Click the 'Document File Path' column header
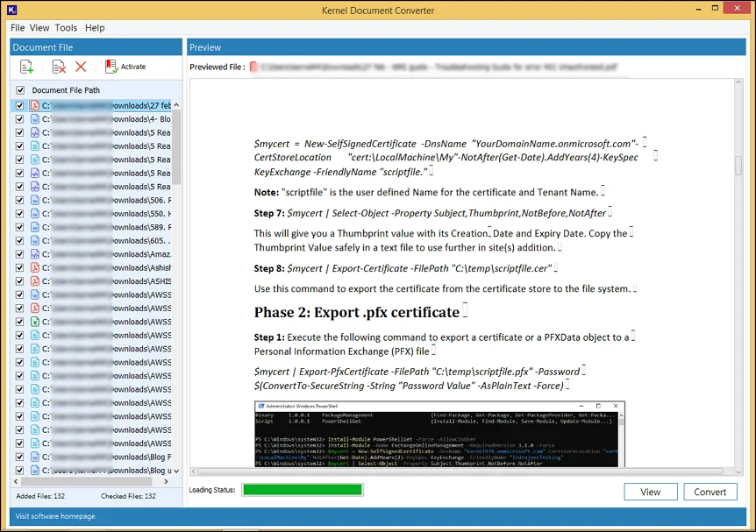Screen dimensions: 756x532 point(66,90)
